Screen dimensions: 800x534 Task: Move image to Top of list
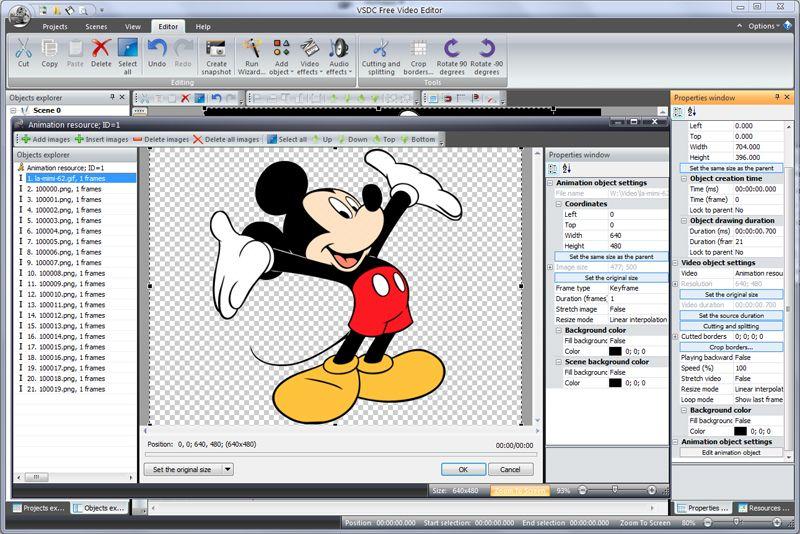(384, 139)
